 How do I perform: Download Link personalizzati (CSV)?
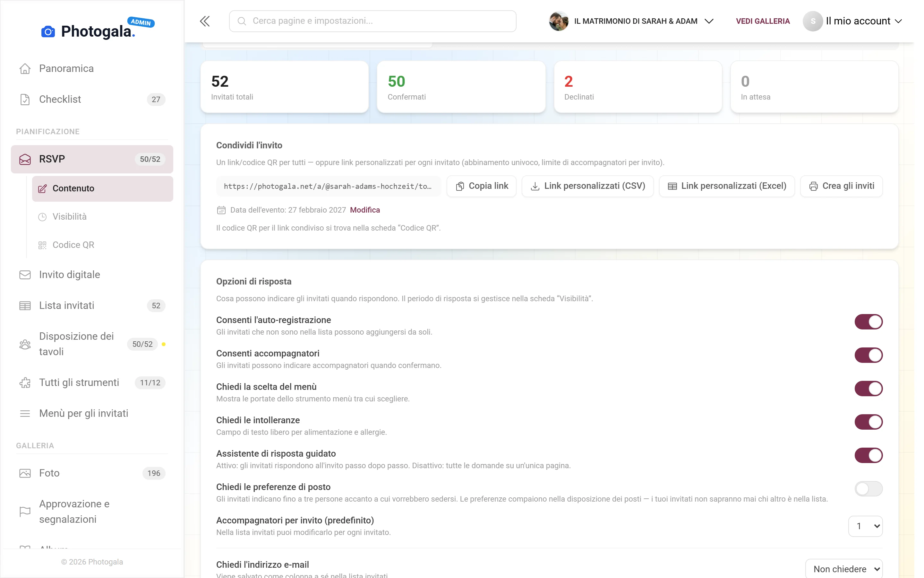(x=588, y=186)
